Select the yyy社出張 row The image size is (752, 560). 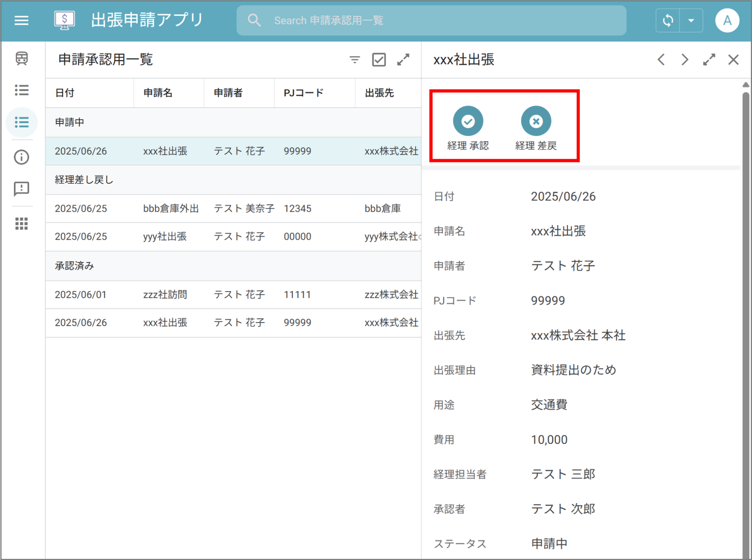(233, 237)
